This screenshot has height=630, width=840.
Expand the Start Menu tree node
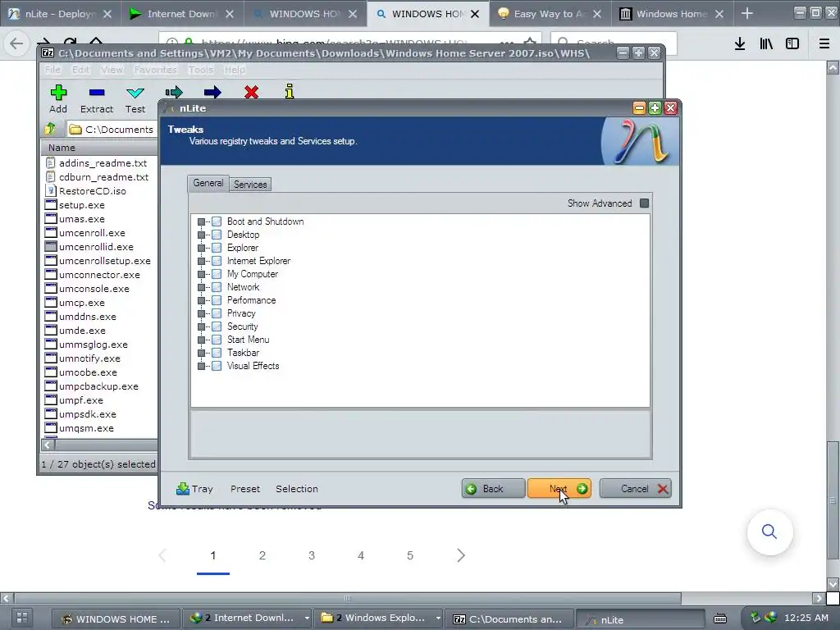coord(202,340)
